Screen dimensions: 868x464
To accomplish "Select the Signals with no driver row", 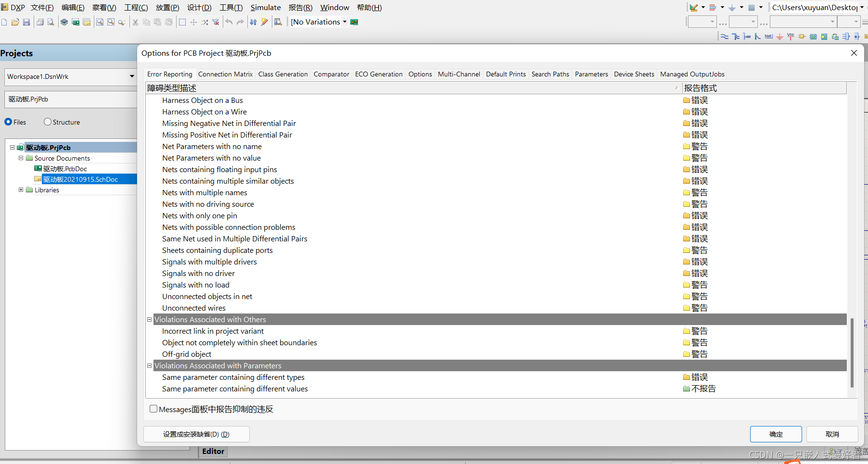I will (496, 273).
